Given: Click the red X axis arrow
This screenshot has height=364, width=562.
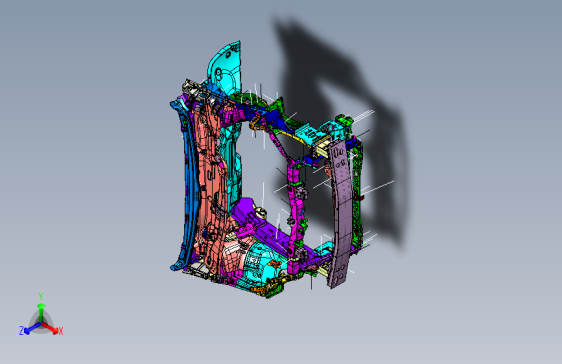Looking at the screenshot, I should [x=51, y=329].
